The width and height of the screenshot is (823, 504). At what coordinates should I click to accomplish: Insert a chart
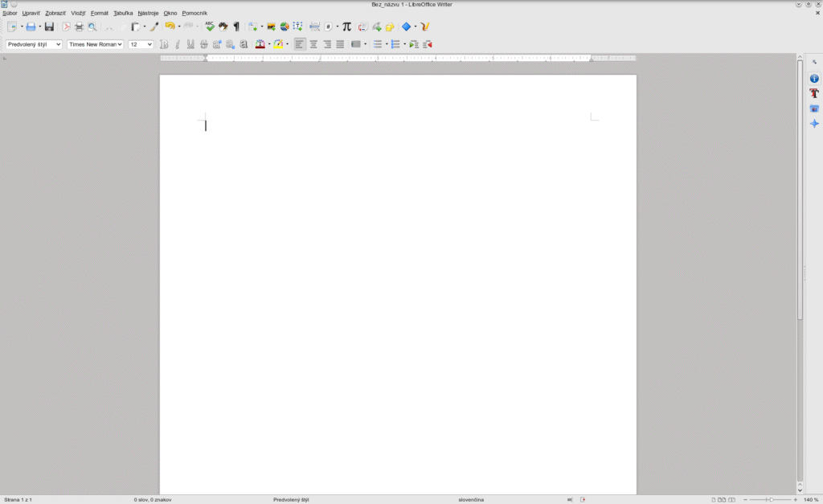(285, 27)
